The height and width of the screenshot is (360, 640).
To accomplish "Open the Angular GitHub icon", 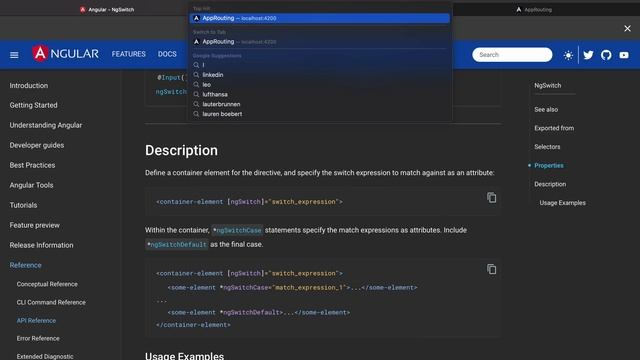I will coord(606,55).
